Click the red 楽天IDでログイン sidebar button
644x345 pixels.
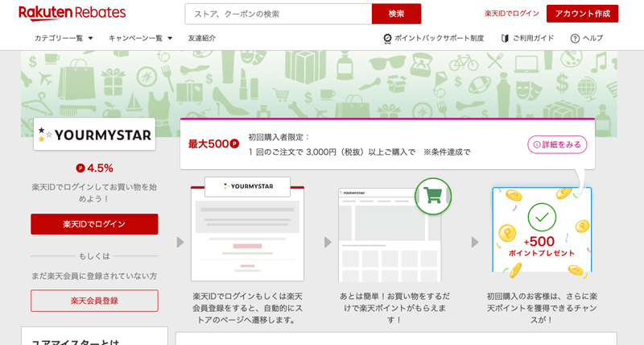point(94,224)
